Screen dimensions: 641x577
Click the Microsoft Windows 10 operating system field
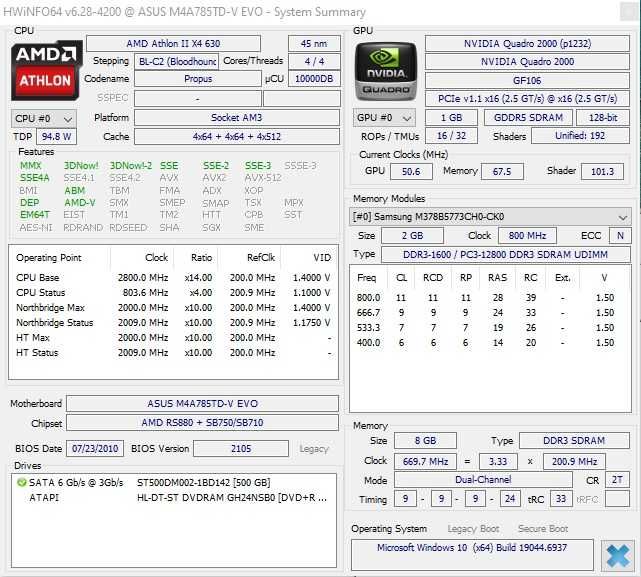click(472, 555)
